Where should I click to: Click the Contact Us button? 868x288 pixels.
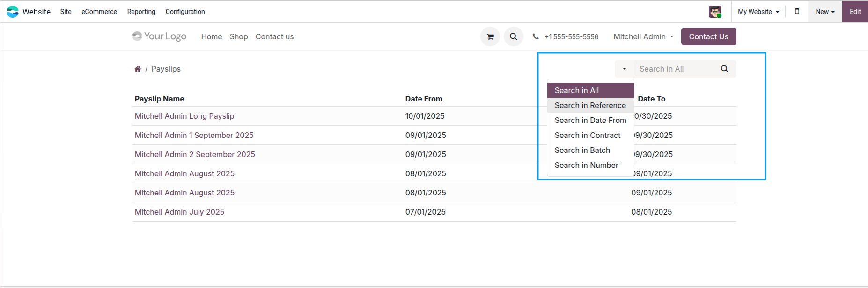708,36
